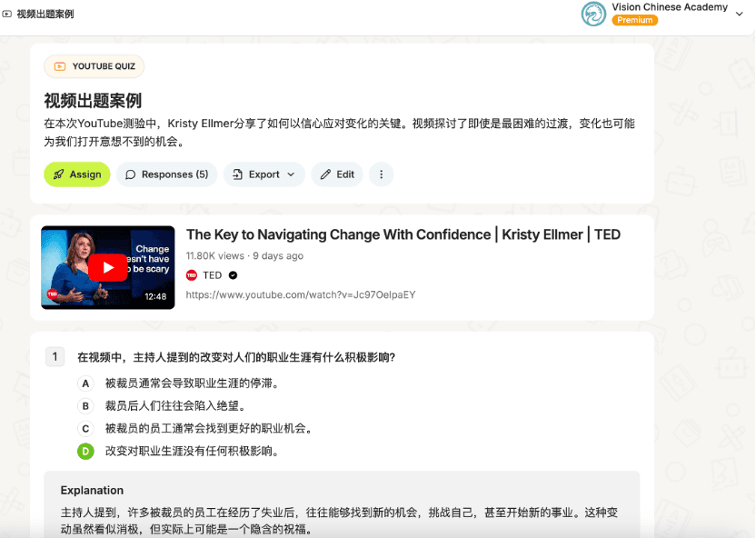
Task: Click the speech bubble icon on Responses
Action: 130,174
